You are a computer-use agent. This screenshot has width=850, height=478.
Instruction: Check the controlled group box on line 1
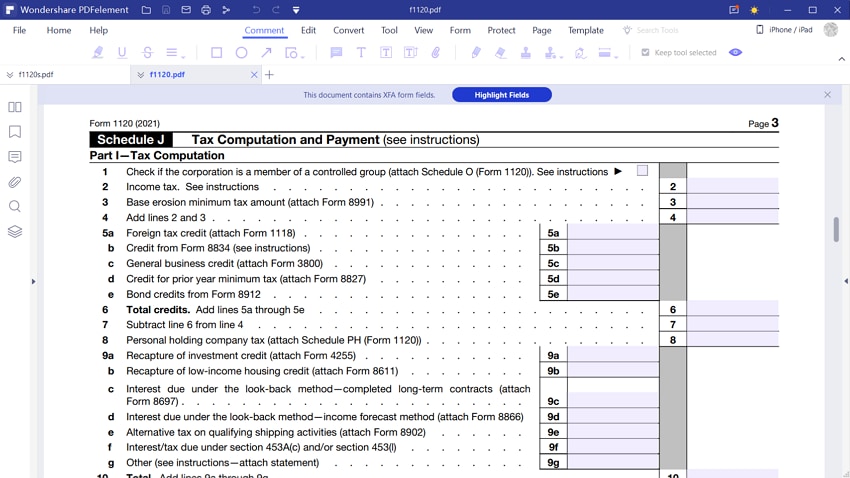coord(642,171)
